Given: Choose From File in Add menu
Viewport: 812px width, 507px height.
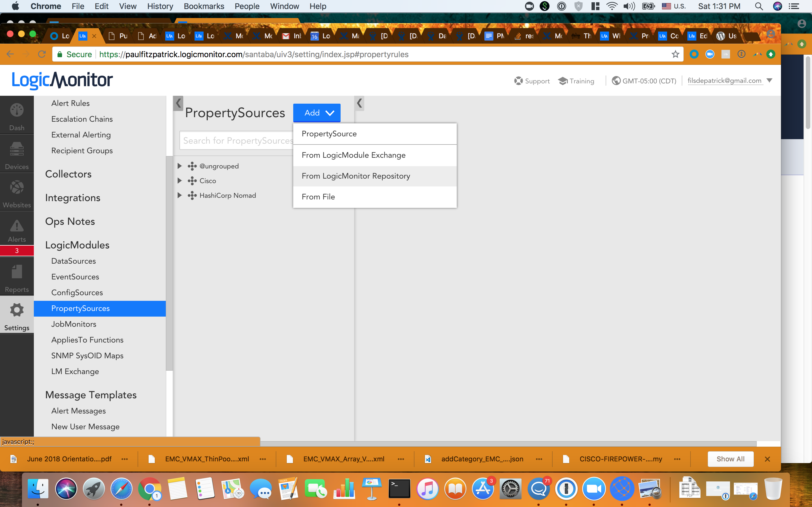Looking at the screenshot, I should pos(318,197).
